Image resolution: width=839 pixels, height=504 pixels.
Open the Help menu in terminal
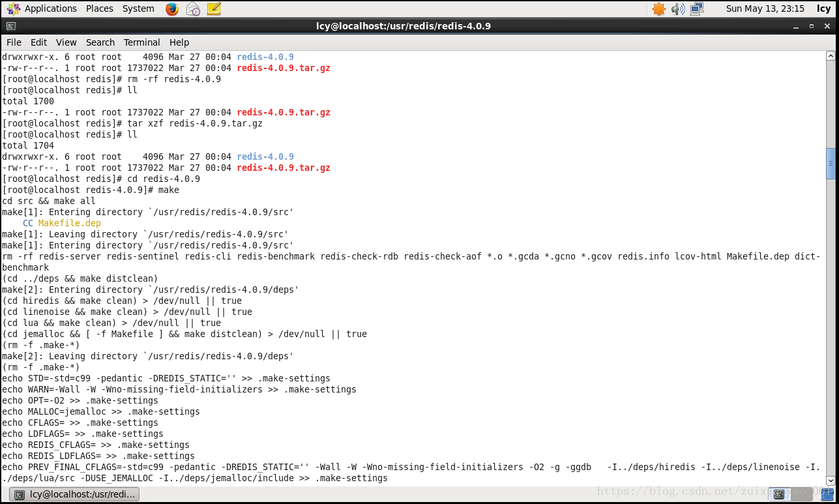pyautogui.click(x=179, y=42)
